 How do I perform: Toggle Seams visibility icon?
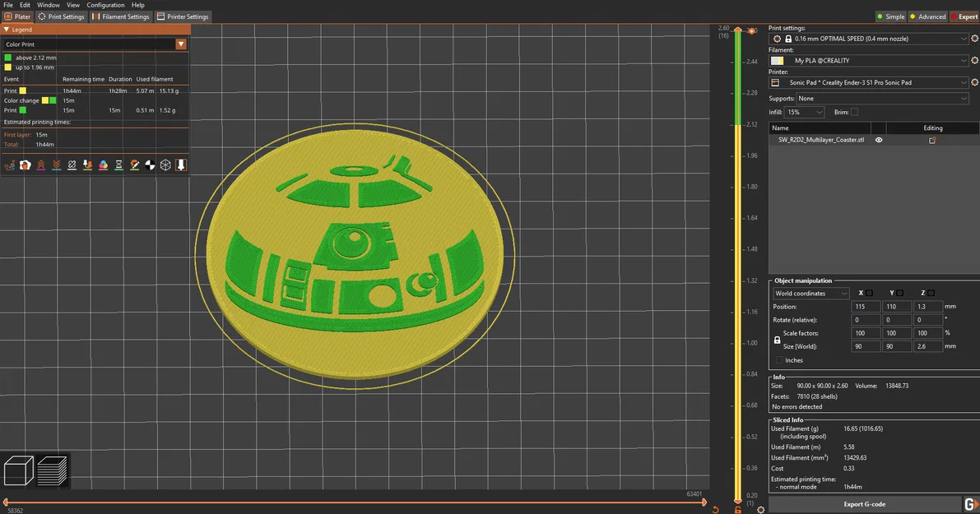point(72,164)
